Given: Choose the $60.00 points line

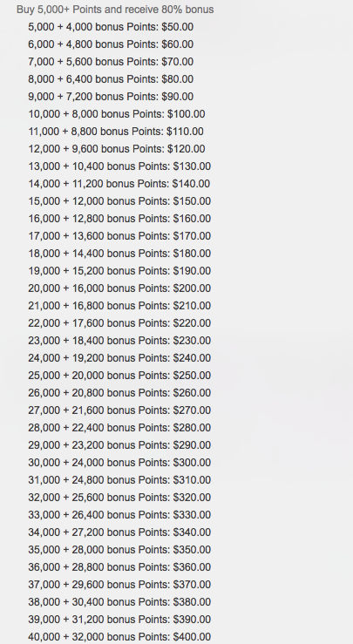Looking at the screenshot, I should point(111,44).
